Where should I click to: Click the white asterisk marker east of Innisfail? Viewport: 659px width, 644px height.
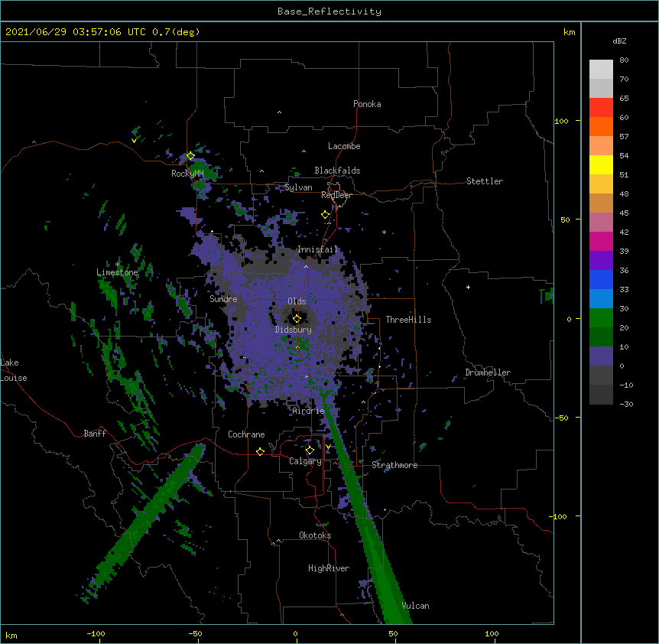[x=384, y=232]
